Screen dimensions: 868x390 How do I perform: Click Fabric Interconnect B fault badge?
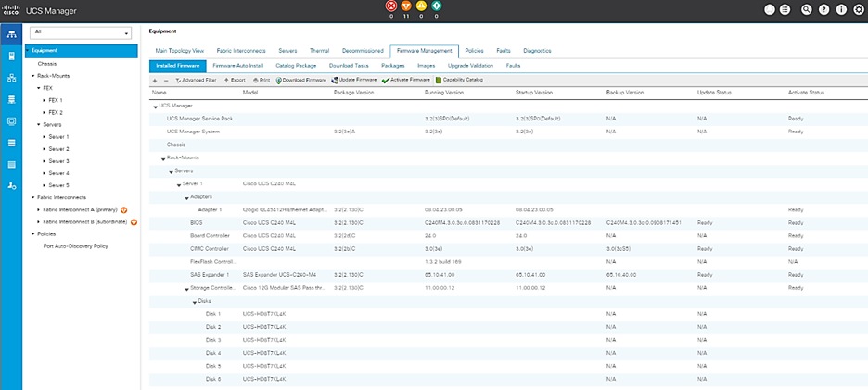[x=134, y=222]
